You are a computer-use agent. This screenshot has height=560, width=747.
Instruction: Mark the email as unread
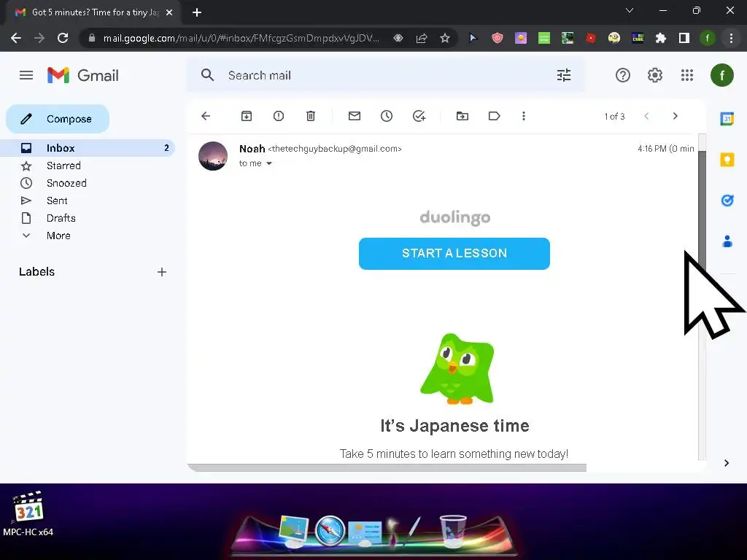[355, 116]
